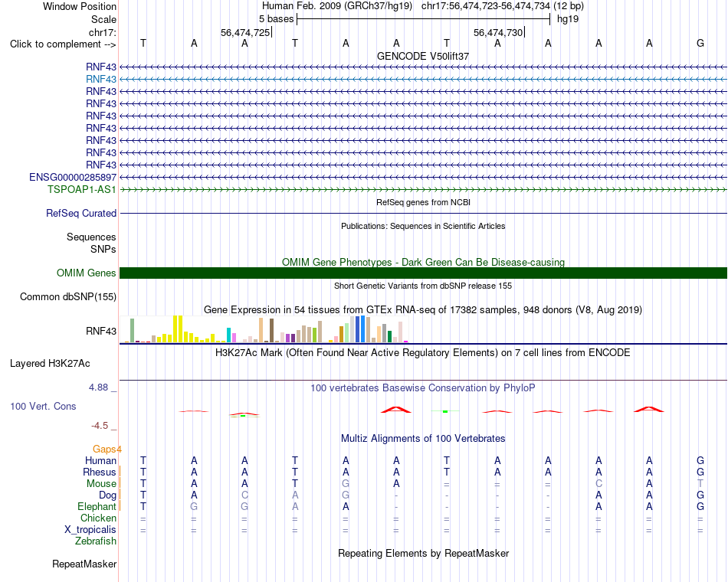Open the Common dbSNP(155) track label
The image size is (728, 582).
(x=68, y=296)
